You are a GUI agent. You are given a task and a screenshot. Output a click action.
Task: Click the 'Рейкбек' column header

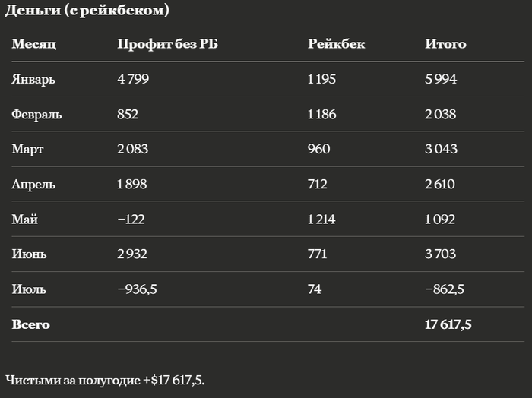336,44
